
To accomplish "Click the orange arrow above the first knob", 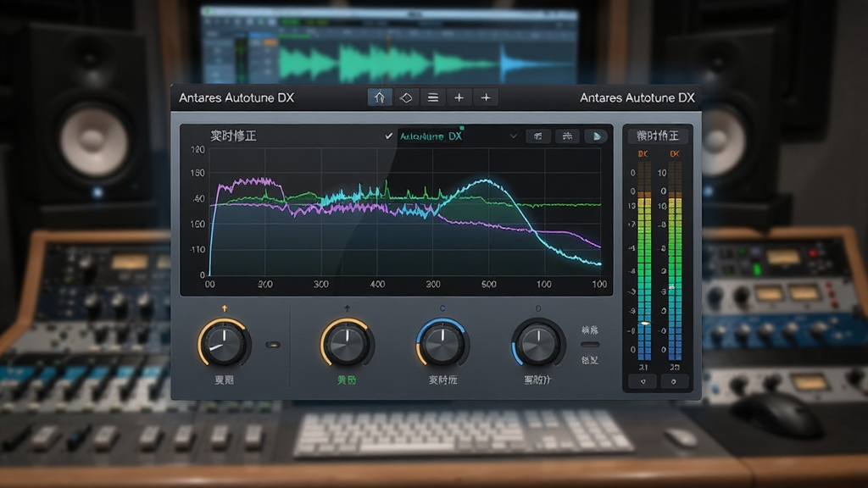I will [x=224, y=308].
